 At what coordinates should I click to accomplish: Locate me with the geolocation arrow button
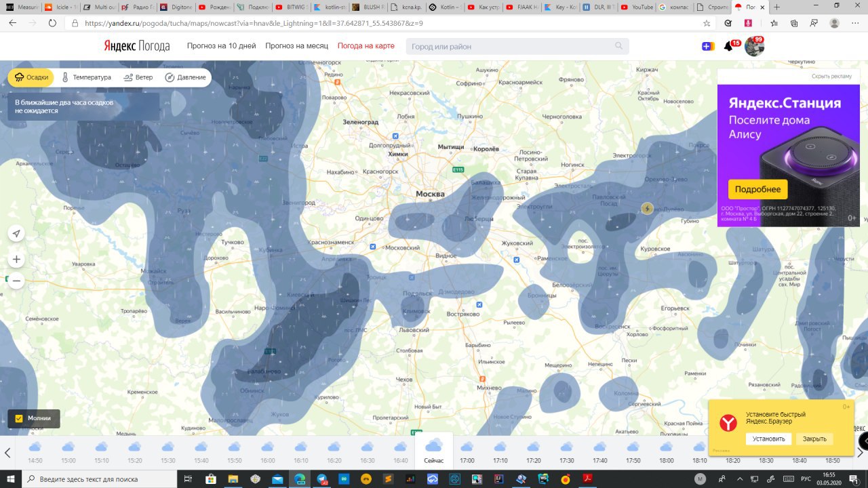click(x=16, y=234)
